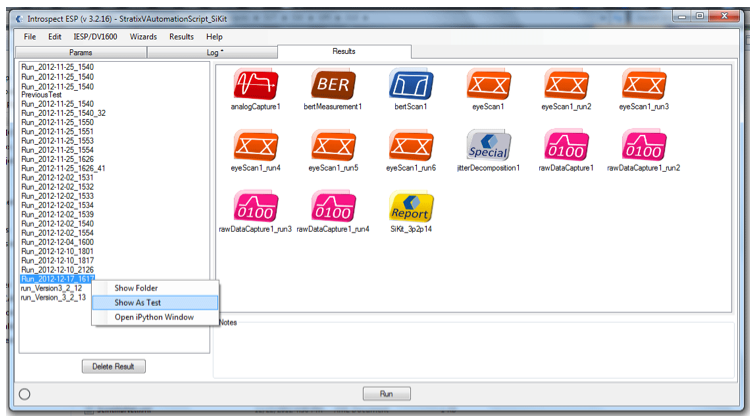Open the bertScan1 result icon
Viewport: 754px width, 419px height.
[410, 84]
